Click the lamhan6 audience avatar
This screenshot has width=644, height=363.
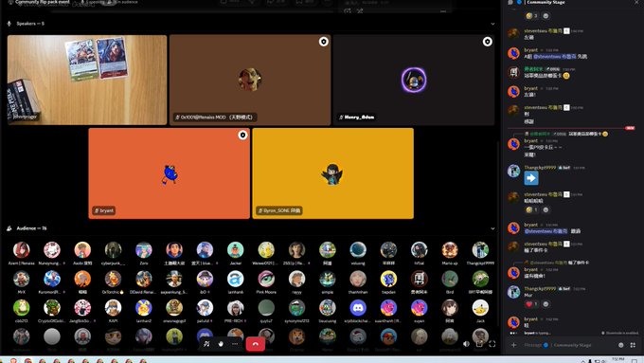235,280
